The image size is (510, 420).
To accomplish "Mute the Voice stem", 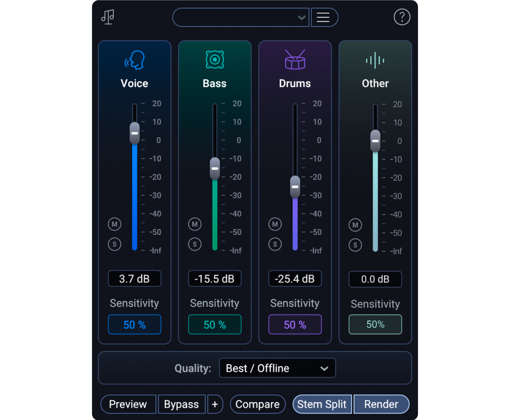I will tap(114, 224).
